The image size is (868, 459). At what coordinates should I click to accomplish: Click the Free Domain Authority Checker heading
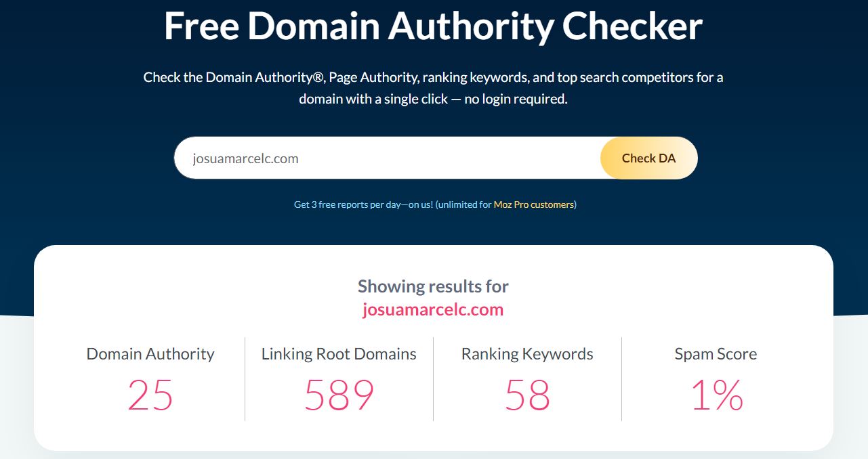[x=434, y=26]
